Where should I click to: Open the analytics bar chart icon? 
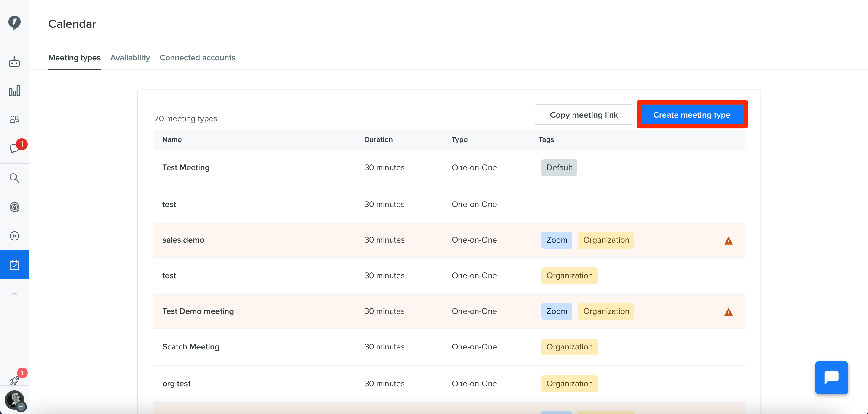[14, 91]
